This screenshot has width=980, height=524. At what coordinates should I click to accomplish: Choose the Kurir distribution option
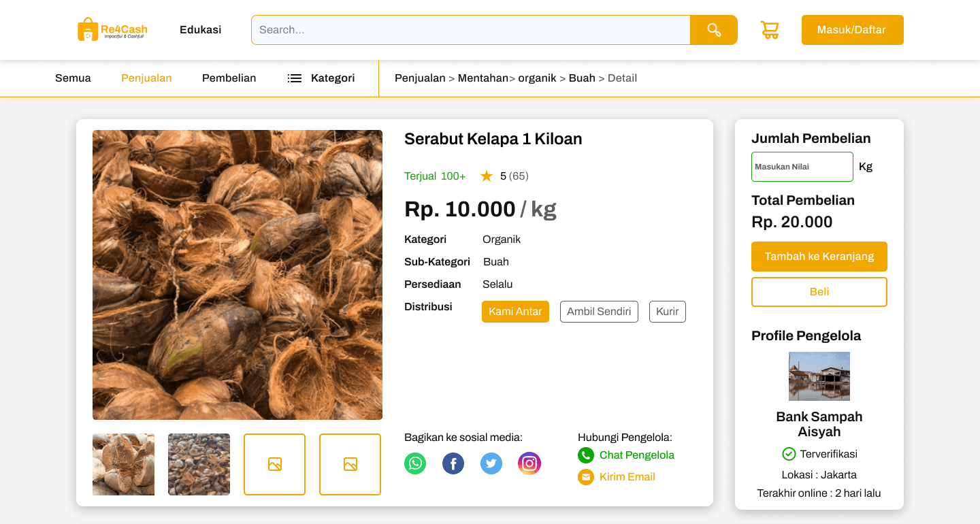point(667,311)
